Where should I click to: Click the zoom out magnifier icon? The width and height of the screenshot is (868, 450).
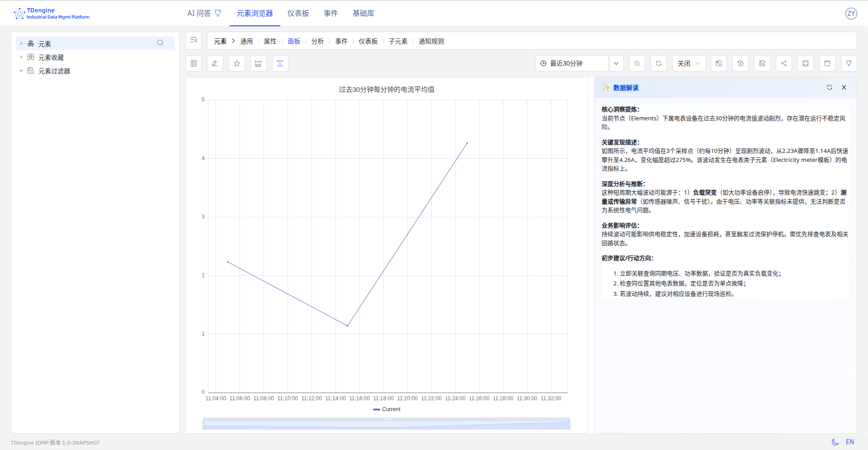tap(637, 63)
